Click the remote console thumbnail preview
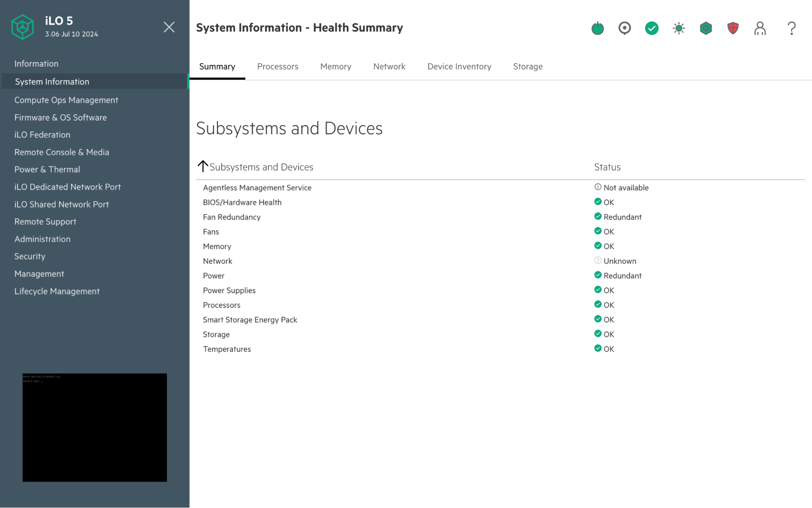 (95, 427)
